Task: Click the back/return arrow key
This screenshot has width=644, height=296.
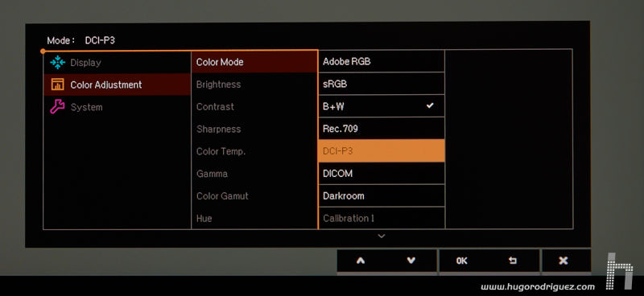Action: pyautogui.click(x=513, y=261)
